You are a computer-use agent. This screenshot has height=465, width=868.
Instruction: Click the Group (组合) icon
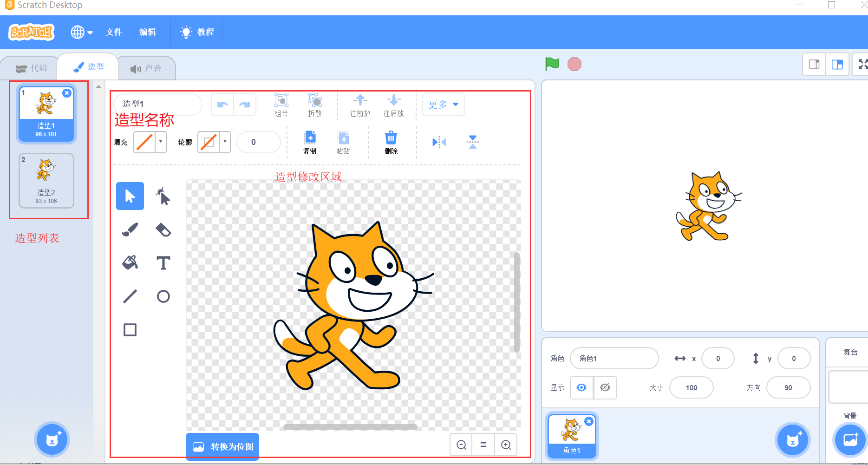pyautogui.click(x=281, y=105)
